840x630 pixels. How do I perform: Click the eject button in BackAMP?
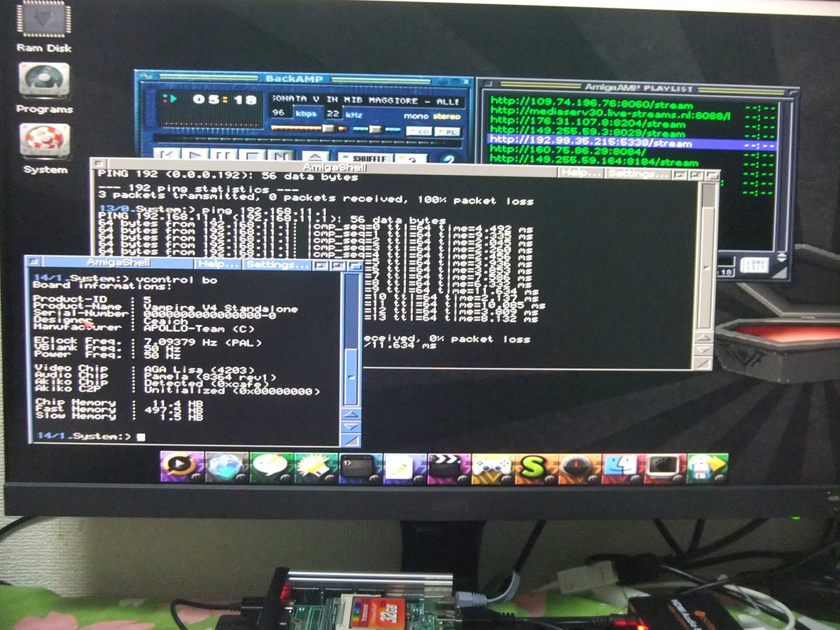pyautogui.click(x=316, y=155)
